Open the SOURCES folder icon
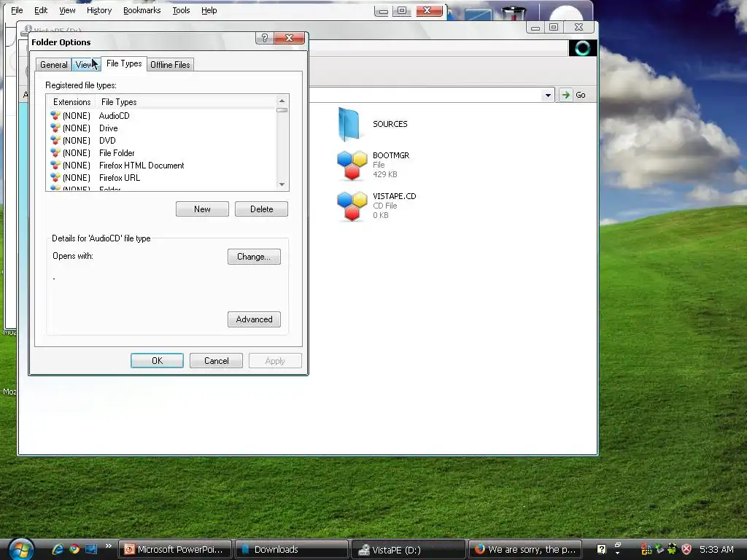The image size is (747, 560). [349, 124]
